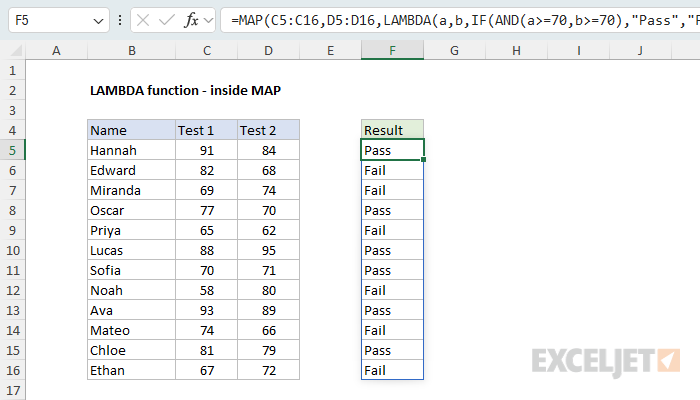Open the Name Box dropdown arrow
This screenshot has height=400, width=700.
click(x=98, y=21)
